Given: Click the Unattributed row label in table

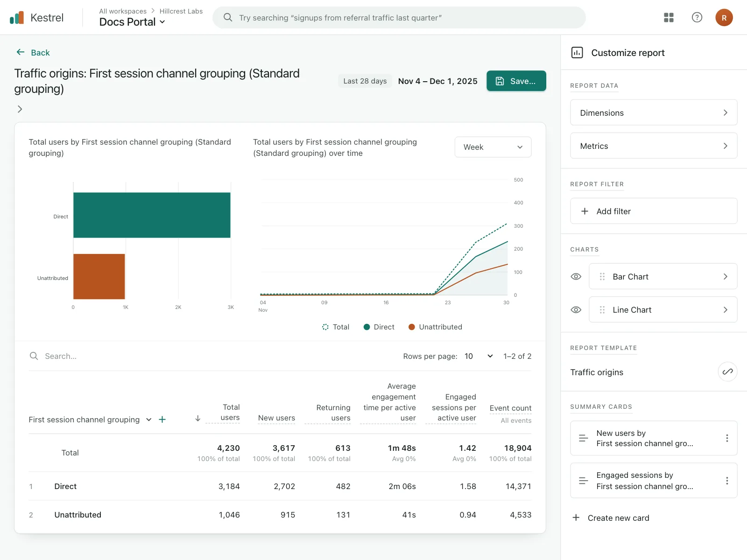Looking at the screenshot, I should click(78, 515).
